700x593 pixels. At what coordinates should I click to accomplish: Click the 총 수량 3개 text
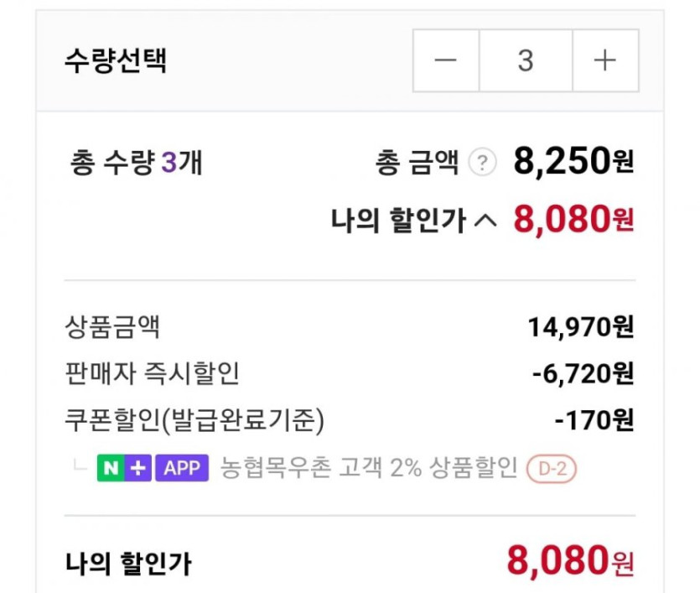[x=137, y=164]
